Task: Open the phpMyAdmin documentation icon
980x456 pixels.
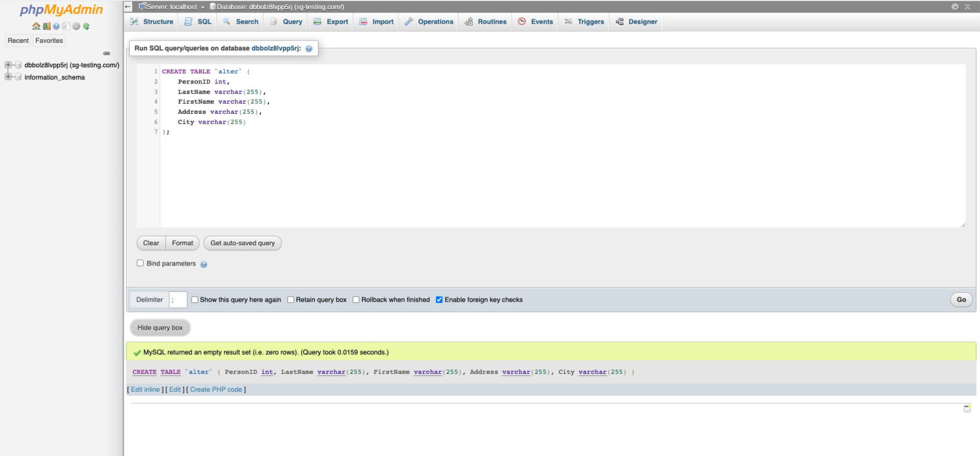Action: (x=56, y=26)
